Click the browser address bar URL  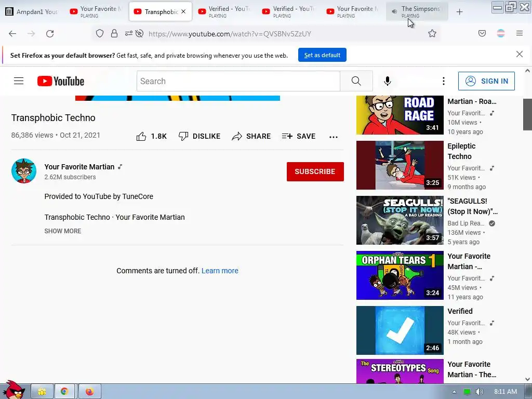[x=230, y=34]
